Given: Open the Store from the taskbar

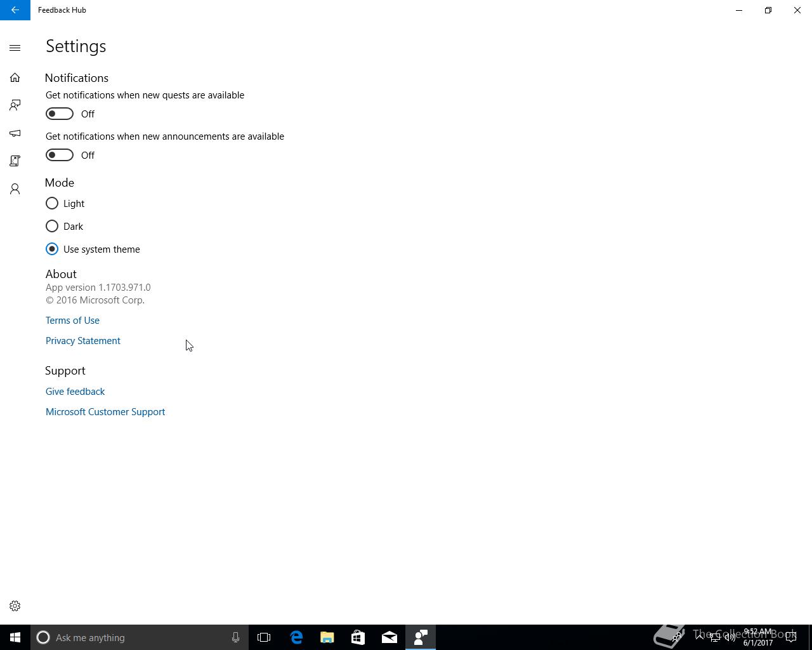Looking at the screenshot, I should pyautogui.click(x=358, y=637).
